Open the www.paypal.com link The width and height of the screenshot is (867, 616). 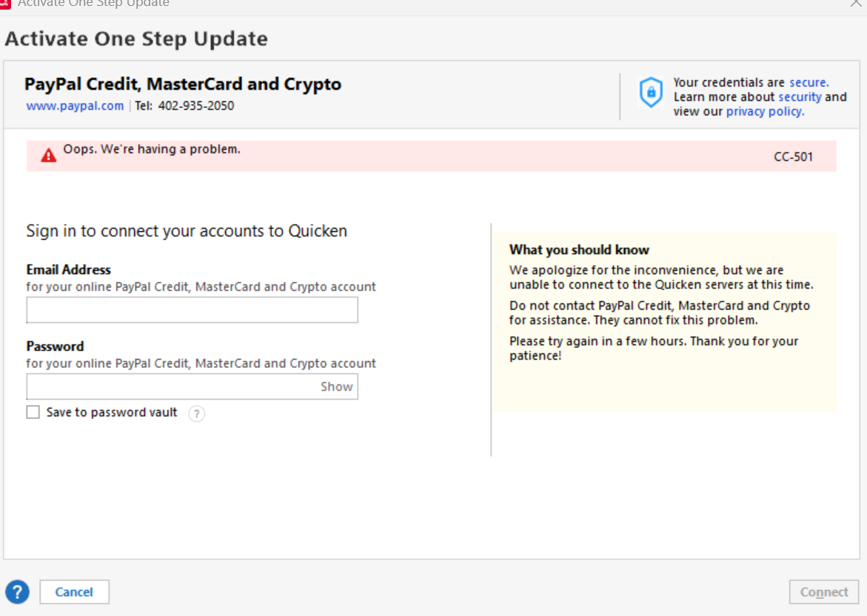76,106
